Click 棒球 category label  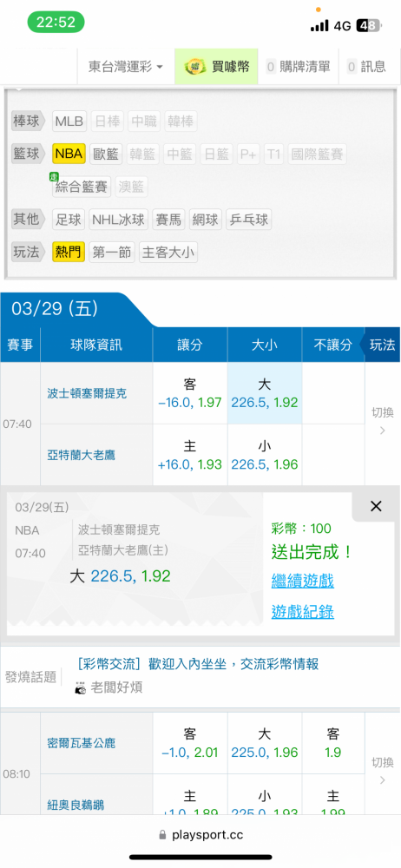pyautogui.click(x=27, y=122)
